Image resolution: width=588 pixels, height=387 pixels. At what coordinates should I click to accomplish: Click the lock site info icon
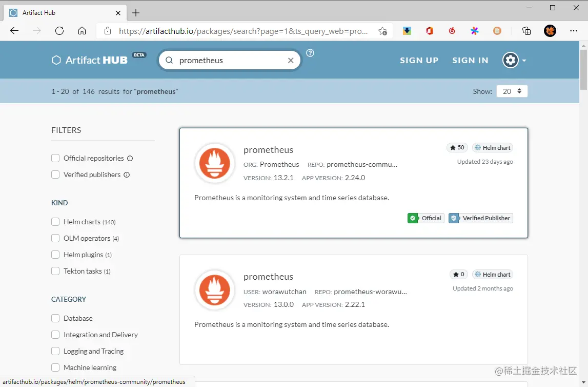point(108,31)
